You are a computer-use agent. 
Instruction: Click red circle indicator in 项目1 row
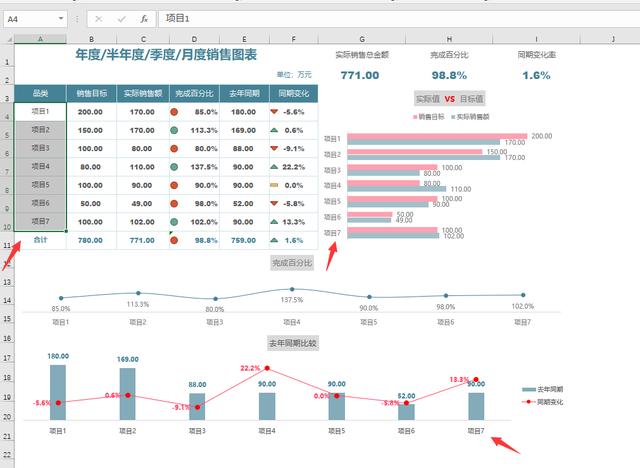[175, 112]
